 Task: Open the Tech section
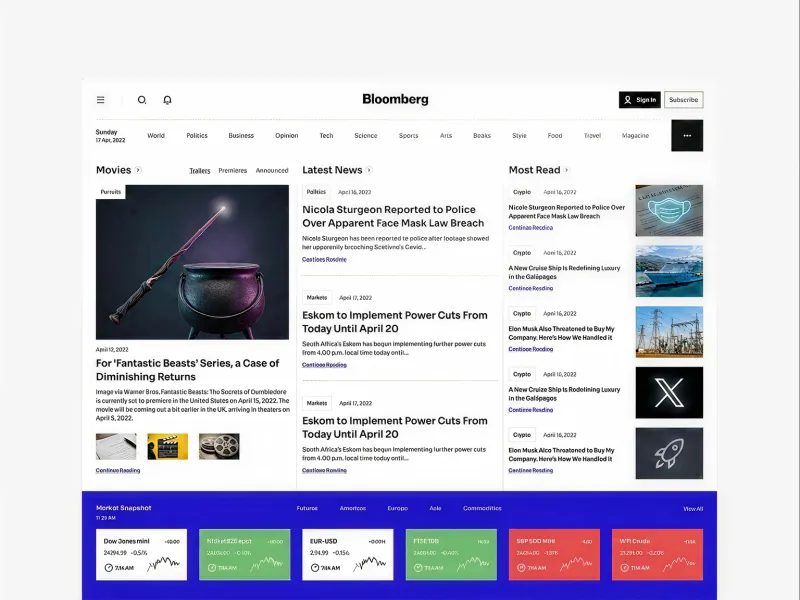(x=327, y=136)
